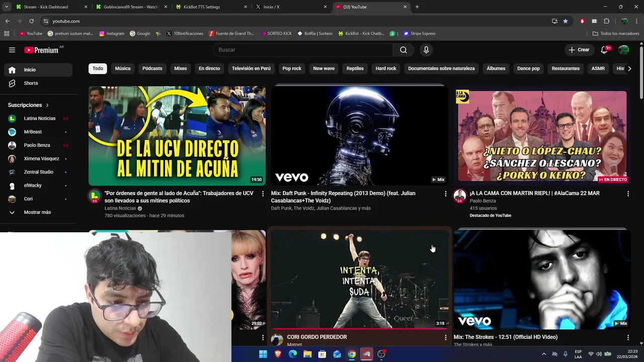This screenshot has height=362, width=644.
Task: Open the UCV Acuña video thumbnail
Action: 177,136
